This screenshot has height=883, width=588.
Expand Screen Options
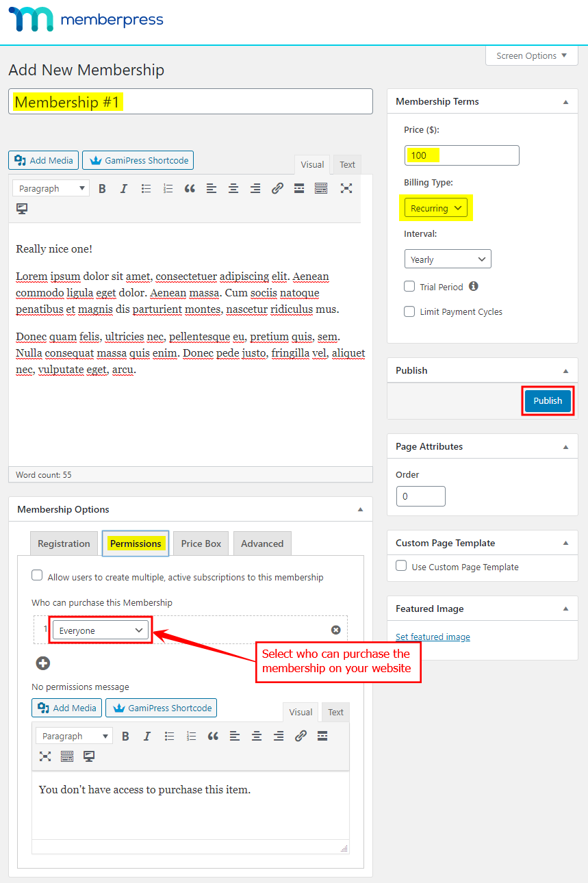[532, 55]
